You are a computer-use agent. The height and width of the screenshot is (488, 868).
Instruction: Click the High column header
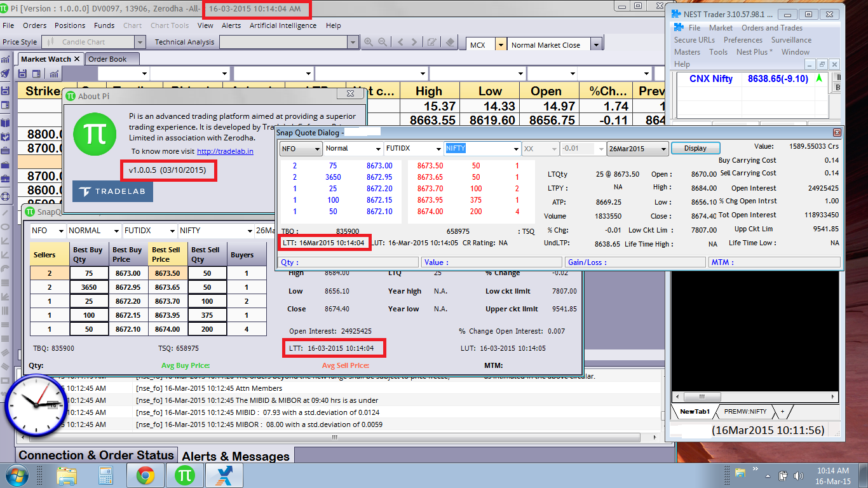[x=429, y=91]
